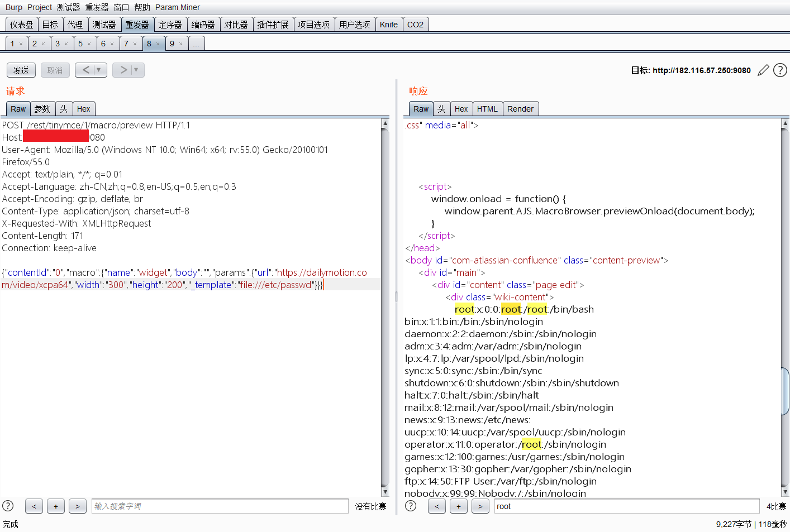The height and width of the screenshot is (532, 790).
Task: Close repeater tab 6 via its x
Action: coord(112,44)
